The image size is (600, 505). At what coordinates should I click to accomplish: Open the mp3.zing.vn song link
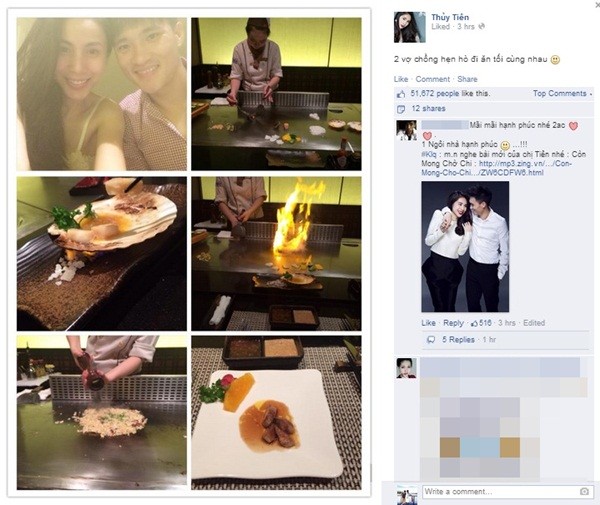coord(496,168)
